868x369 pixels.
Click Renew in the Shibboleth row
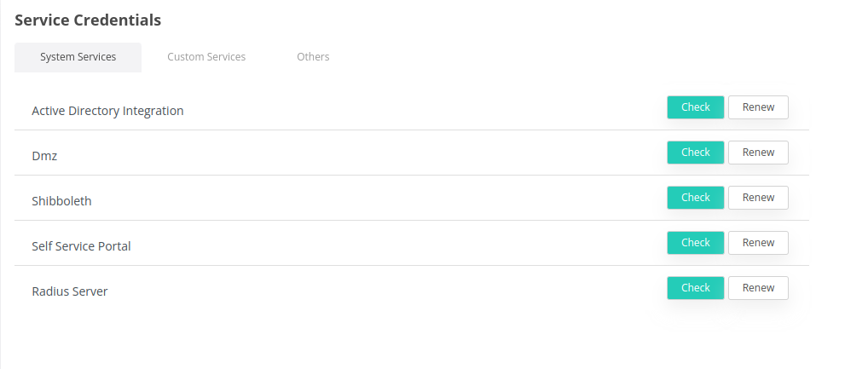point(758,198)
